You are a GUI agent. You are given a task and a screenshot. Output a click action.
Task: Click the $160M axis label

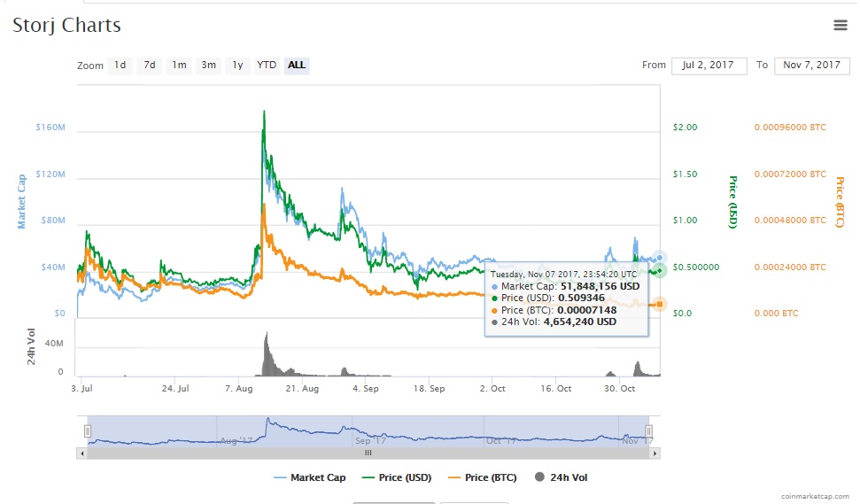[50, 128]
